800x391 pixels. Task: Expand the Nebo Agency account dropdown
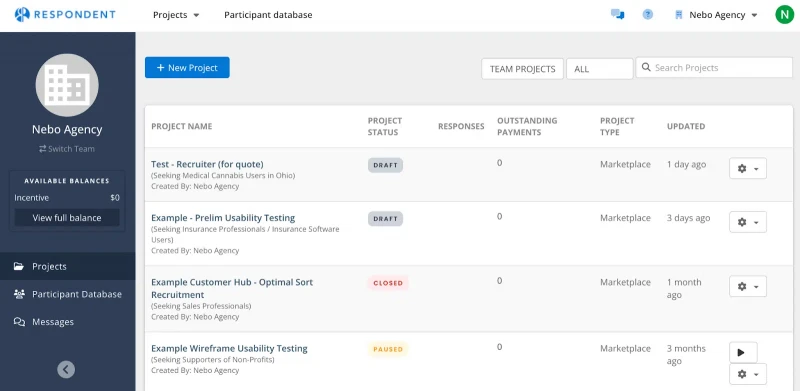point(723,15)
